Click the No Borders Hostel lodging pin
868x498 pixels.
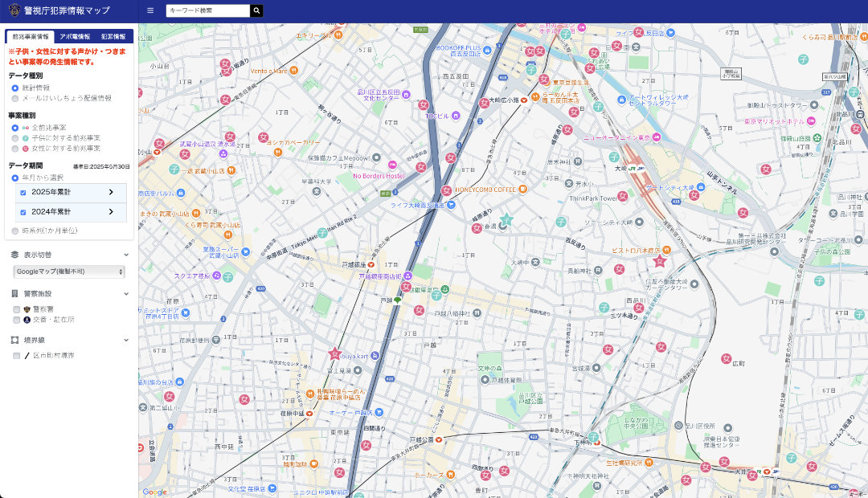pos(392,165)
